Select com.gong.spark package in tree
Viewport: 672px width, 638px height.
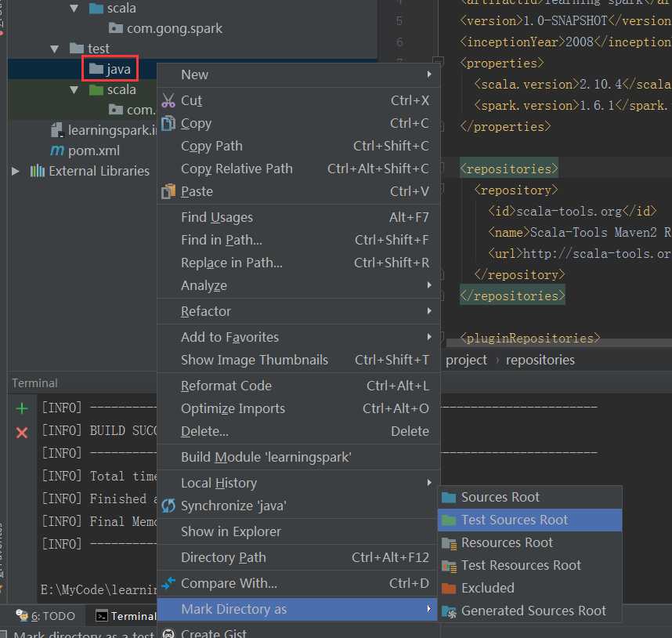(165, 28)
